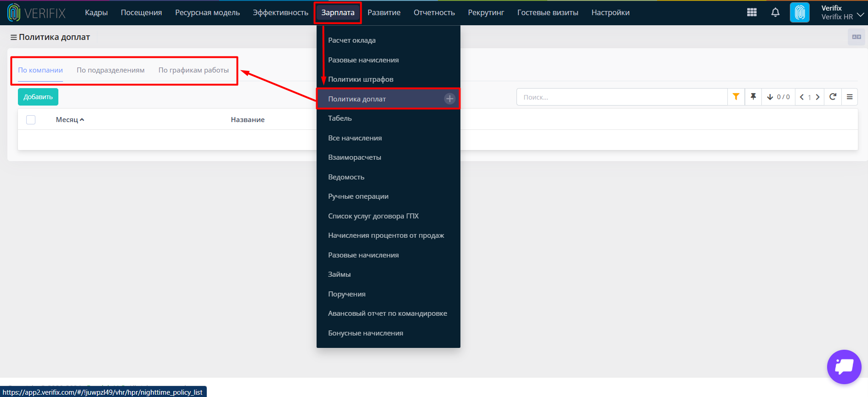Click the translation icon at top right
The height and width of the screenshot is (397, 868).
(x=857, y=37)
